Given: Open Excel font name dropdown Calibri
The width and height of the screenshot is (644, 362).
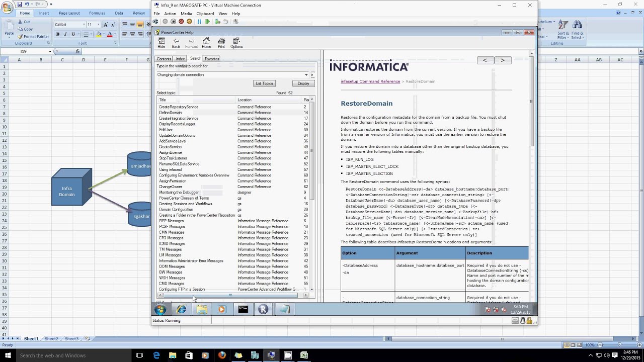Looking at the screenshot, I should click(84, 24).
